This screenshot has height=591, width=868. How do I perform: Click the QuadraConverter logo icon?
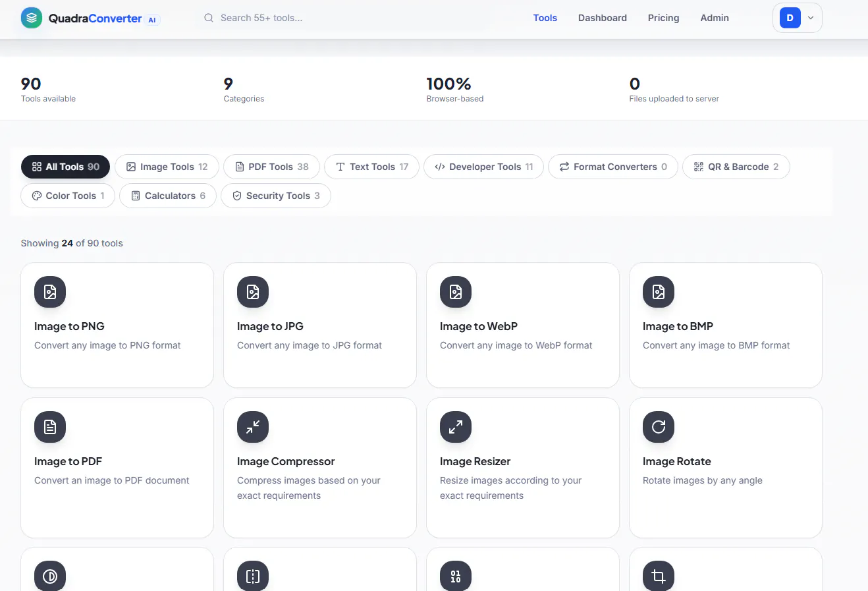32,18
